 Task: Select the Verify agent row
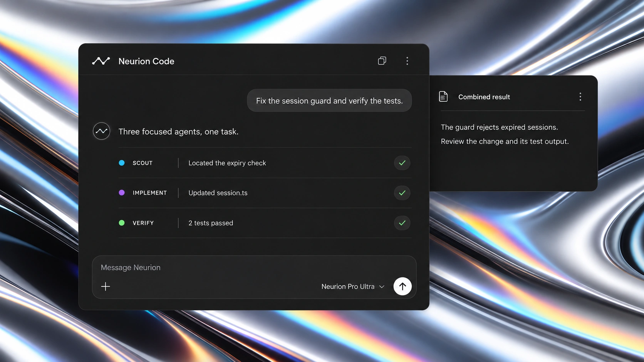click(x=265, y=223)
